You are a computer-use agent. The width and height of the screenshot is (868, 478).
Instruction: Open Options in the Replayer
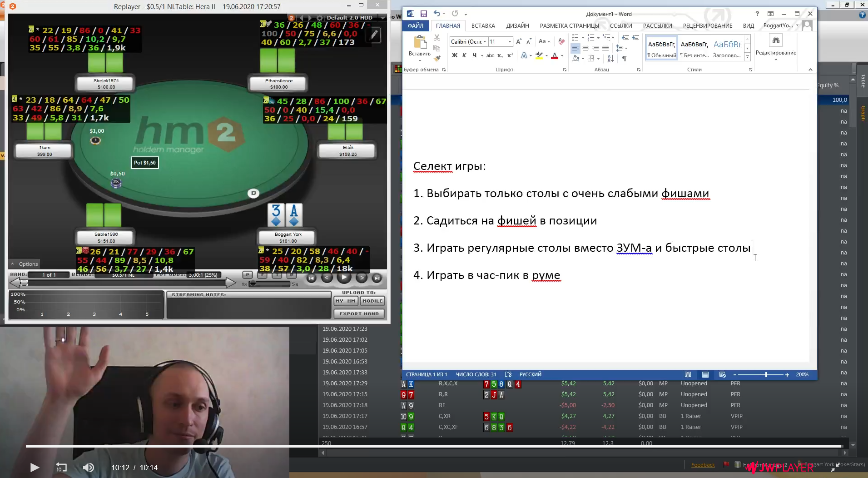(x=25, y=264)
